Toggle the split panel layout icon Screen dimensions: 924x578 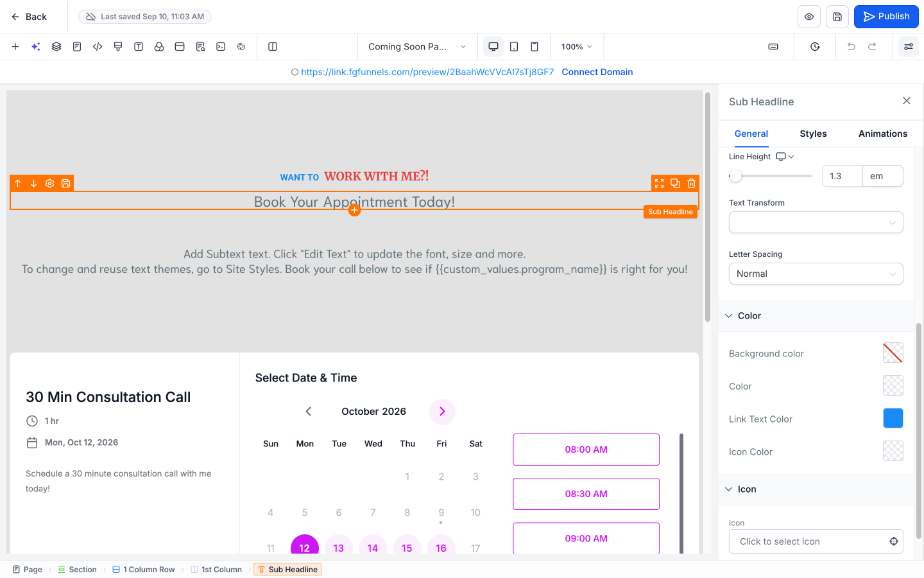273,47
